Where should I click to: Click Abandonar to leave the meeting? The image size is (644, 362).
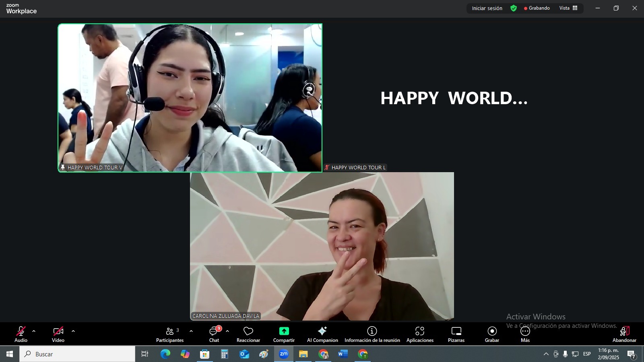(624, 331)
